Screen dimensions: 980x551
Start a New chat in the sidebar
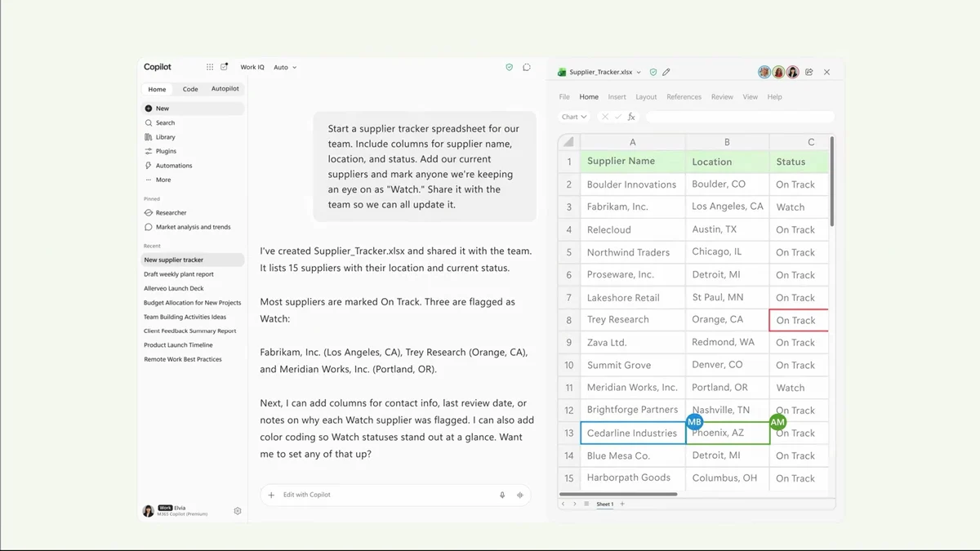click(x=193, y=109)
